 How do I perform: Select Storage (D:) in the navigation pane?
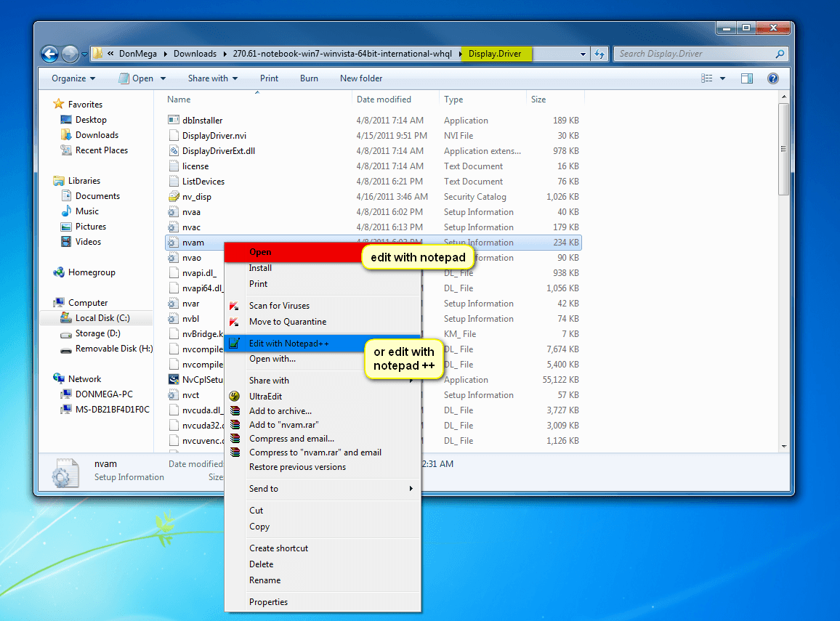97,333
